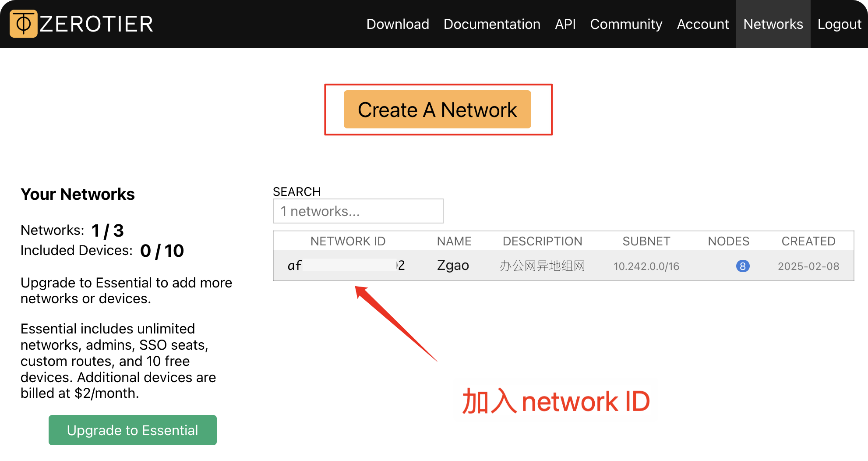
Task: Open the Documentation page
Action: [x=492, y=24]
